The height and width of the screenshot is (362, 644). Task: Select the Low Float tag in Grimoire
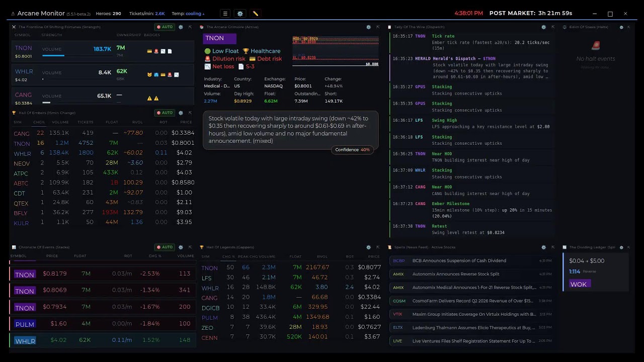coord(221,51)
